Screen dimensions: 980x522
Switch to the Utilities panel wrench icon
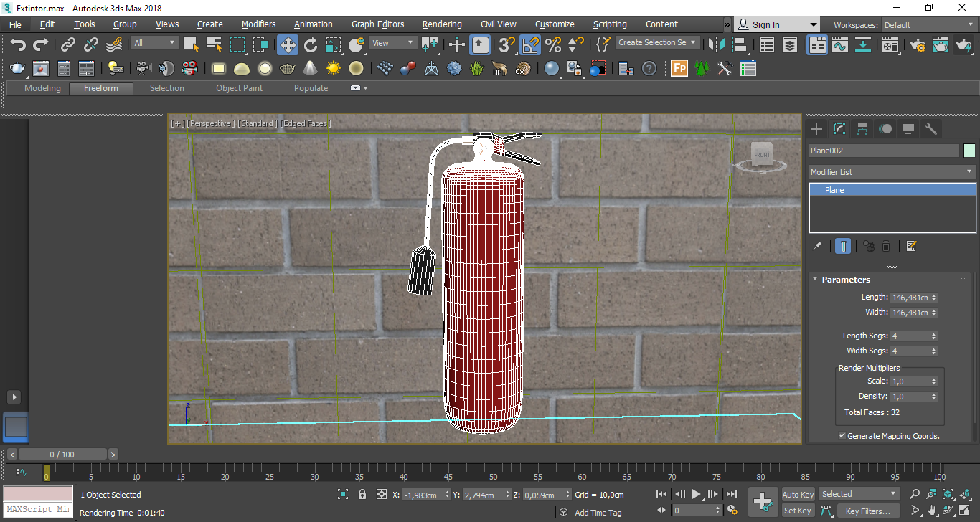tap(931, 129)
